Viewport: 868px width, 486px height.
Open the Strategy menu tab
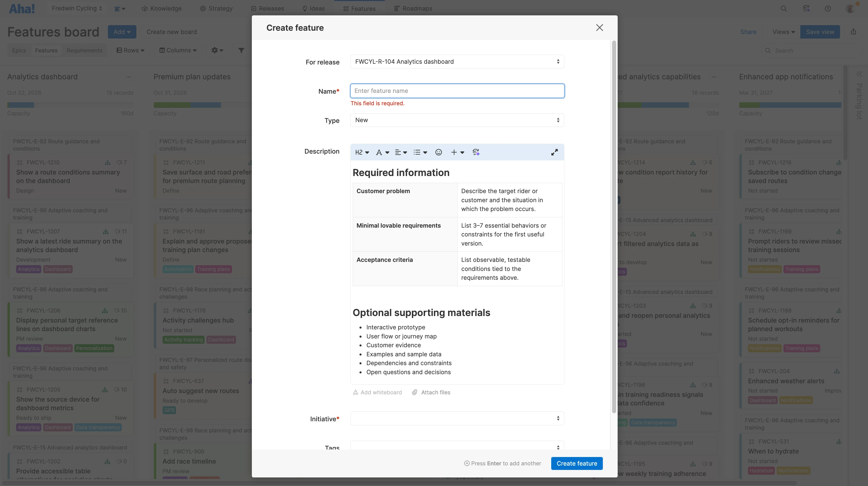(x=216, y=8)
